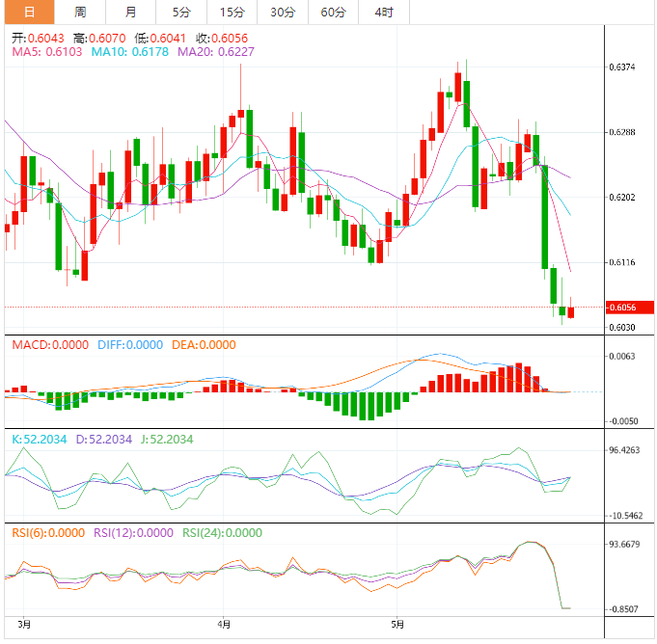Select the 15分 timeframe tab

(x=232, y=13)
